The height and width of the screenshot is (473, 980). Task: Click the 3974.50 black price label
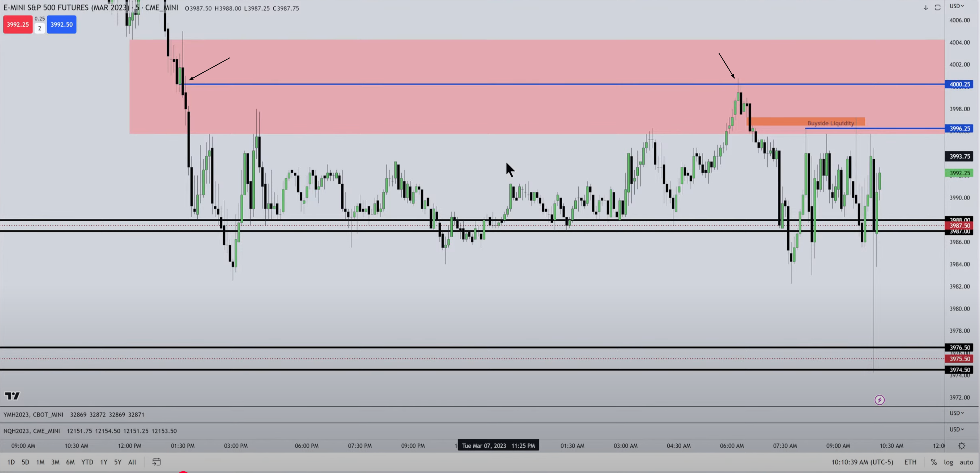coord(959,370)
